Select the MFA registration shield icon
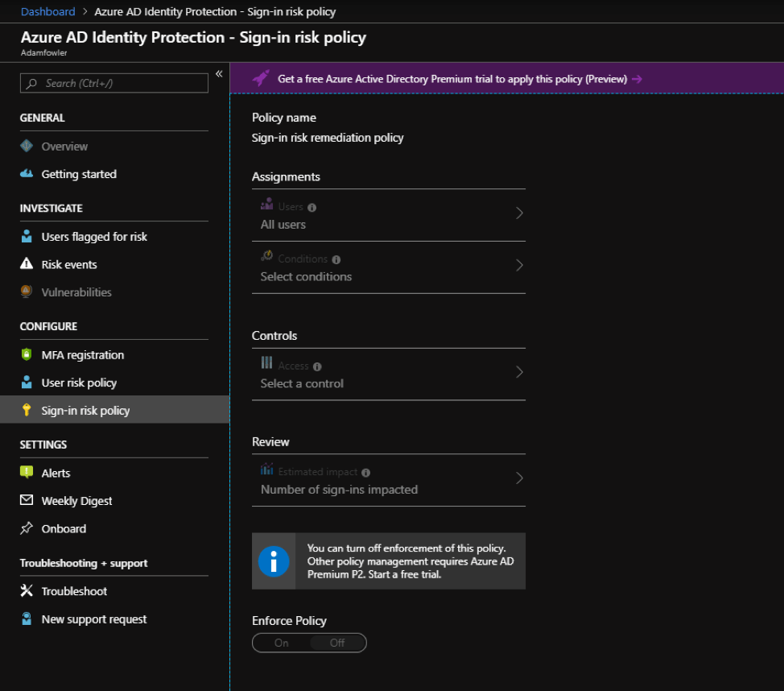This screenshot has height=691, width=784. click(x=27, y=354)
